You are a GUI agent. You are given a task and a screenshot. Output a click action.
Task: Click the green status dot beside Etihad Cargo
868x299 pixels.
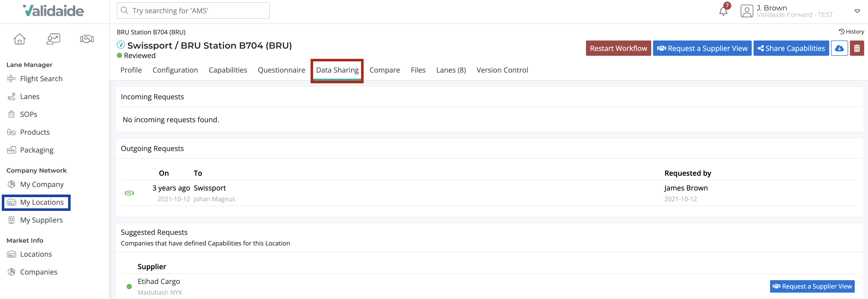click(129, 287)
